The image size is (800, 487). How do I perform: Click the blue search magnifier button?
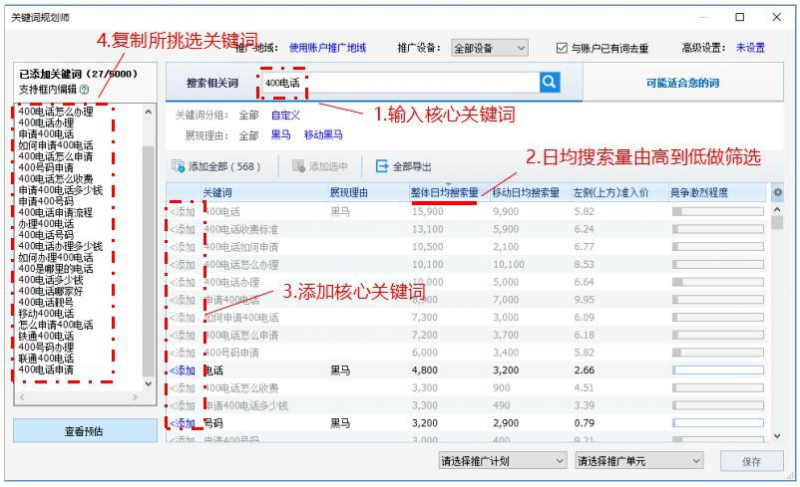(x=549, y=82)
